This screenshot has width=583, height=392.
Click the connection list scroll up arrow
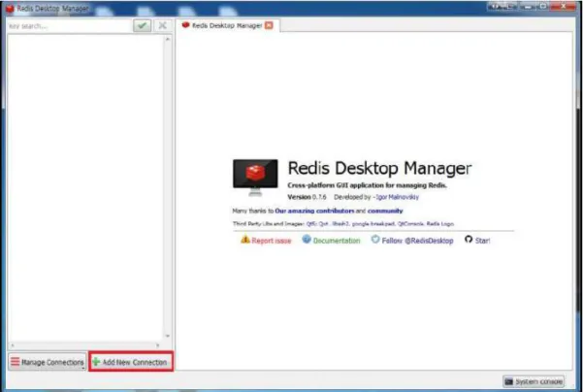(168, 39)
